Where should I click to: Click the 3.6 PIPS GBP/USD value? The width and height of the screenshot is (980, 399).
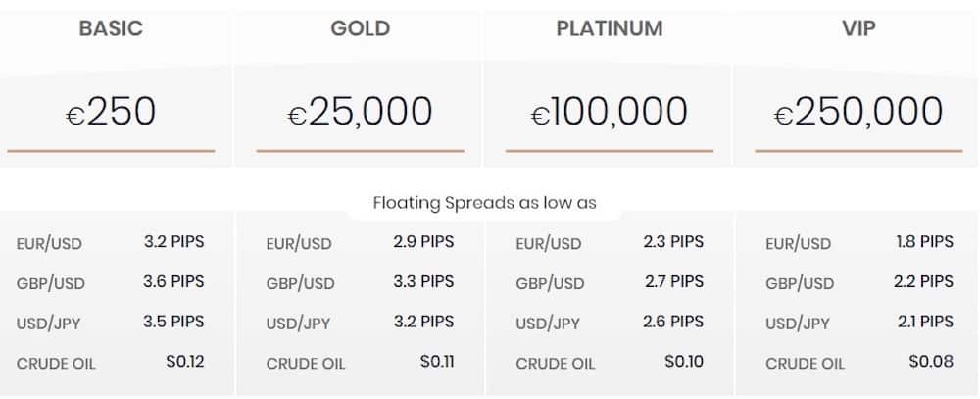click(x=173, y=281)
